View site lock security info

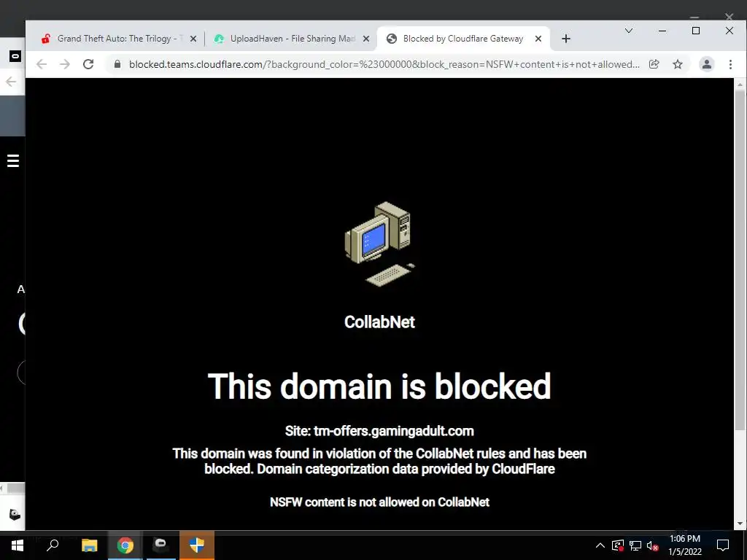pyautogui.click(x=117, y=64)
